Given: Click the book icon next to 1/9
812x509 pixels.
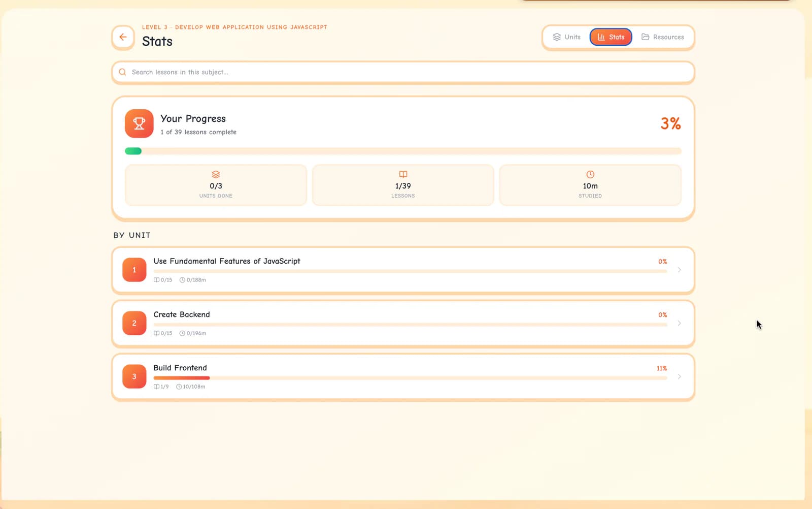Looking at the screenshot, I should click(x=156, y=387).
